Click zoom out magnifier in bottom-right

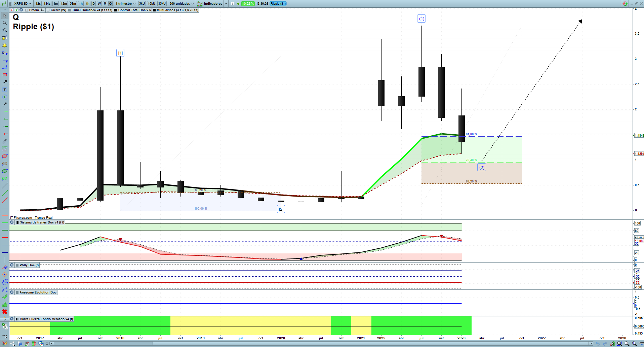tap(627, 344)
